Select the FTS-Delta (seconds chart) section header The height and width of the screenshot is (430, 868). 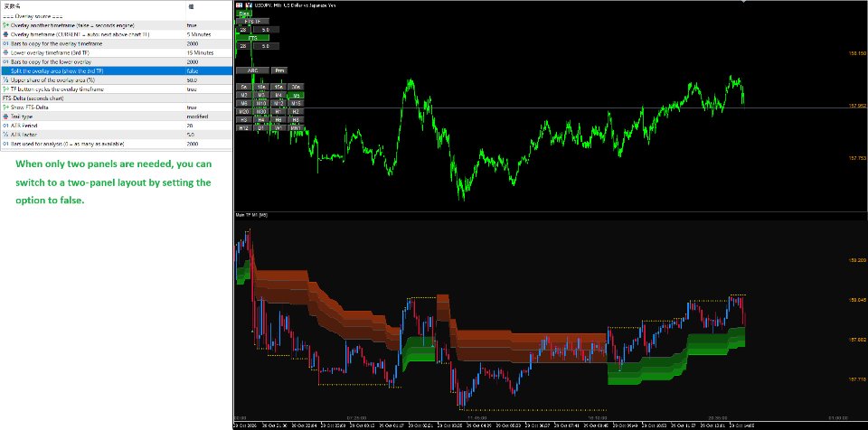tap(117, 98)
